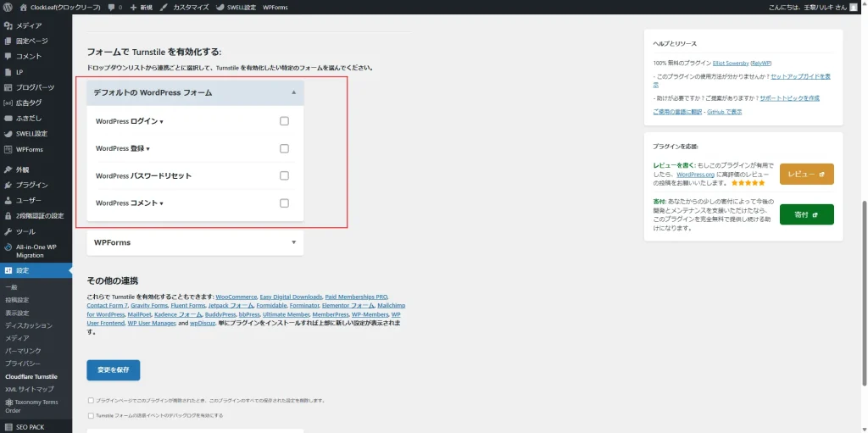The image size is (868, 433).
Task: Click the WordPress logo in admin bar
Action: [x=8, y=7]
